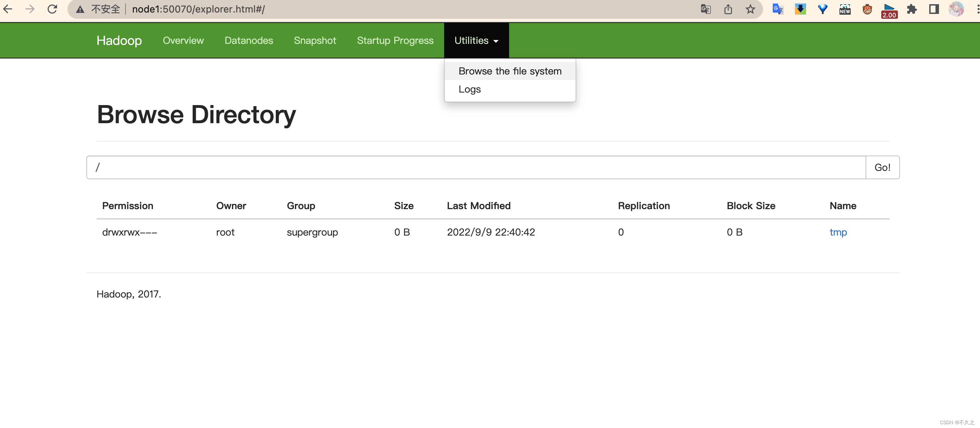The image size is (980, 428).
Task: Click the Overview tab
Action: tap(183, 40)
